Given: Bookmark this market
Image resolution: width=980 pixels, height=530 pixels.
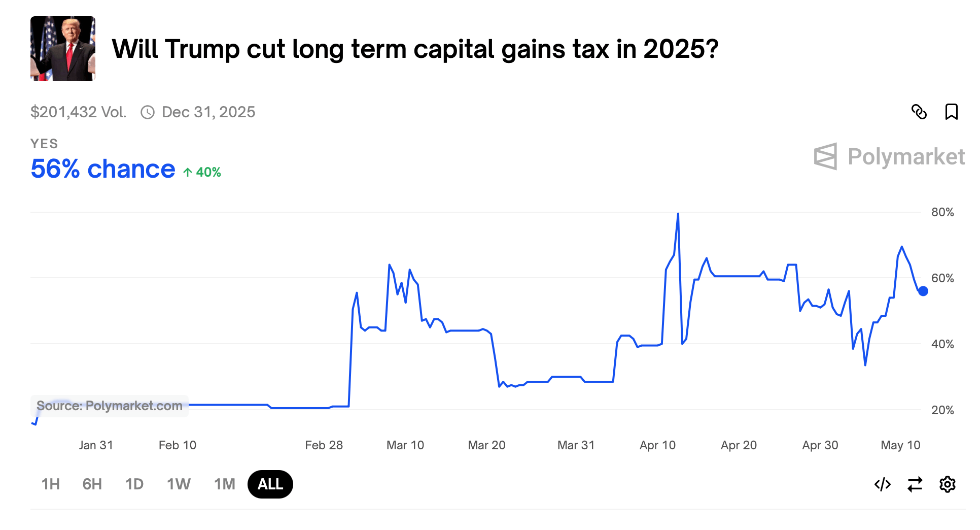Looking at the screenshot, I should (953, 112).
